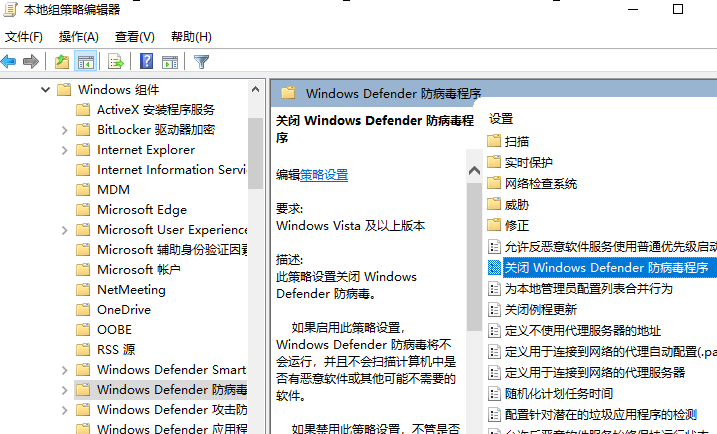
Task: Click policy icon for 定义不使用代理服务器的地址
Action: [x=494, y=331]
